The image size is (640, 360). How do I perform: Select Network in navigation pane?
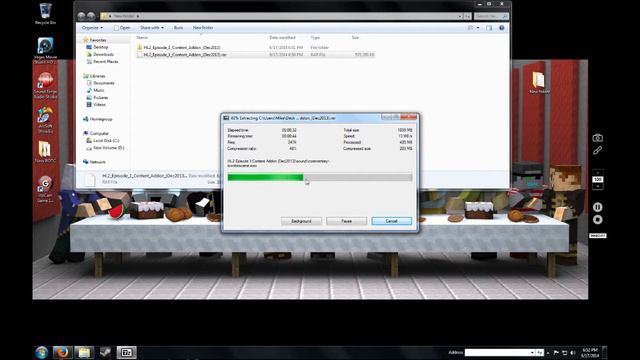click(x=94, y=162)
